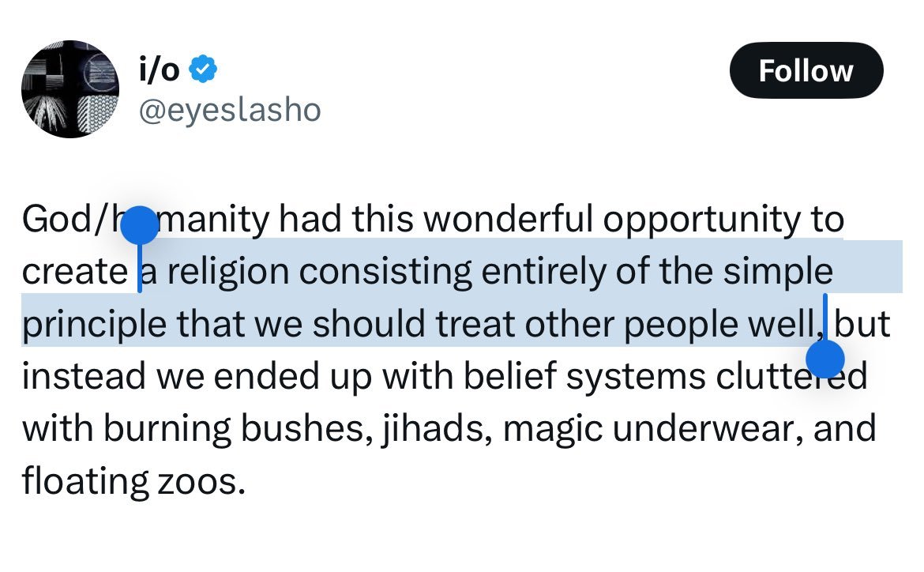Tap the lower text selection end handle
The height and width of the screenshot is (572, 924).
coord(825,358)
